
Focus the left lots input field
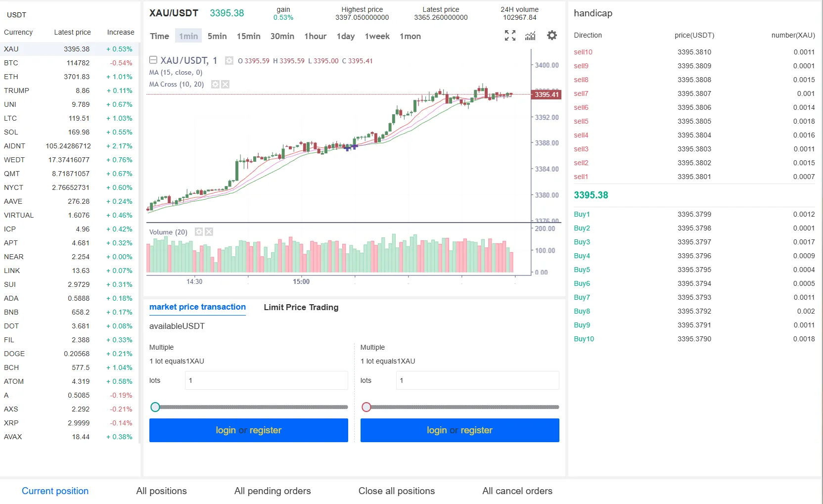click(266, 380)
